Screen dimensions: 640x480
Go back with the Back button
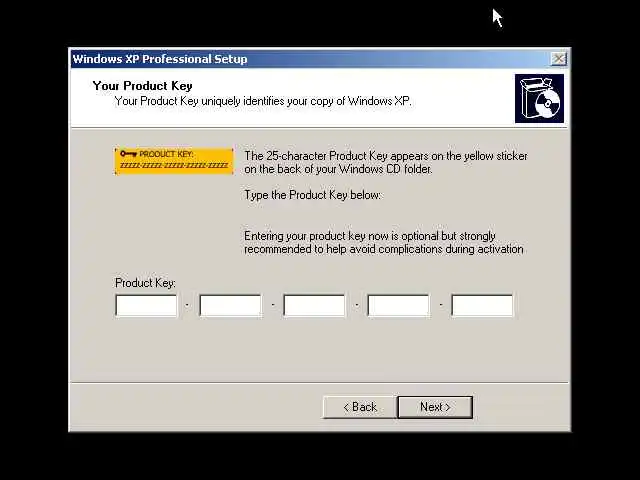pyautogui.click(x=360, y=407)
